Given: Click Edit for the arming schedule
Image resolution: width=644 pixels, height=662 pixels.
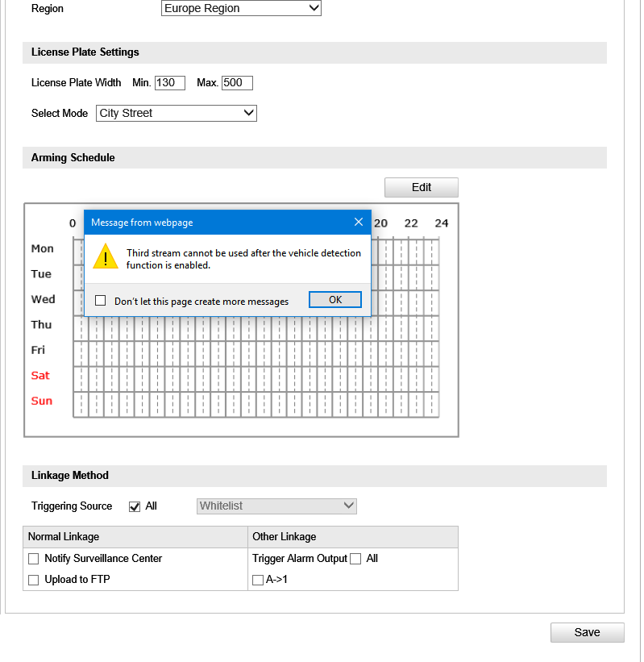Looking at the screenshot, I should (x=421, y=187).
